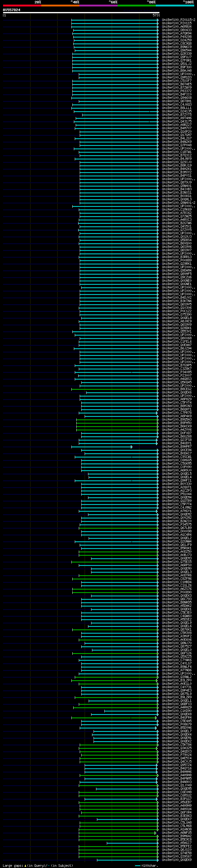Select the UniRef100_B9PH50 label
This screenshot has height=868, width=197.
(177, 423)
